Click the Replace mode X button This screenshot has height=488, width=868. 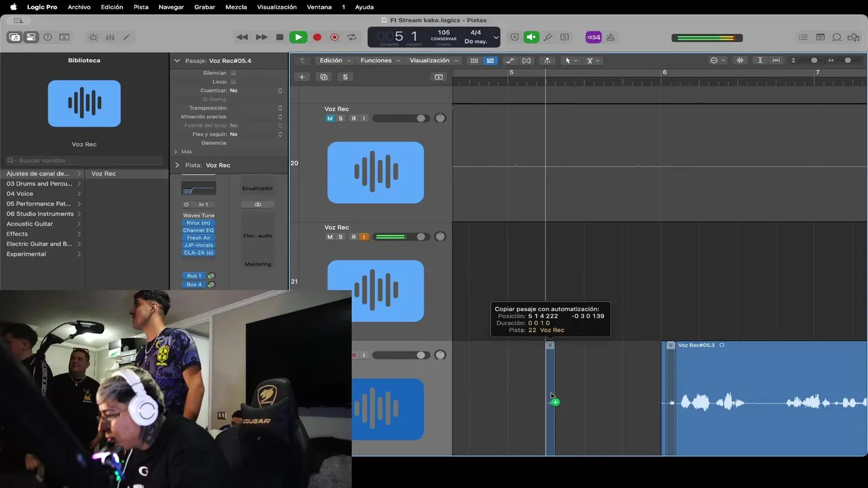(515, 37)
